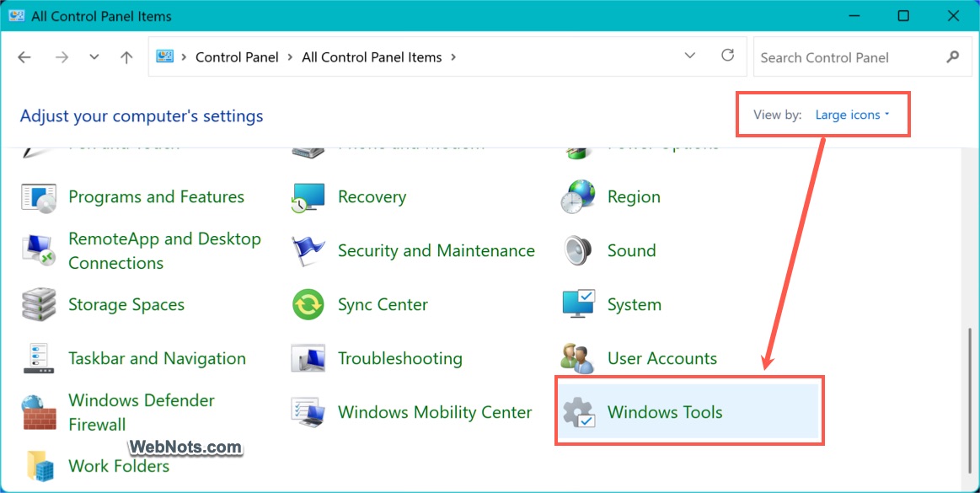The height and width of the screenshot is (493, 980).
Task: Open the recent locations dropdown
Action: tap(94, 56)
